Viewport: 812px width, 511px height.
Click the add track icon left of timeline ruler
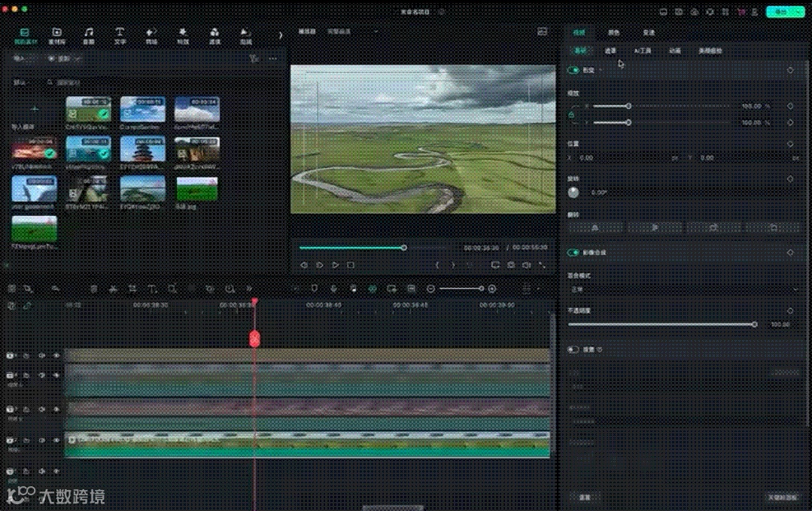click(x=11, y=306)
